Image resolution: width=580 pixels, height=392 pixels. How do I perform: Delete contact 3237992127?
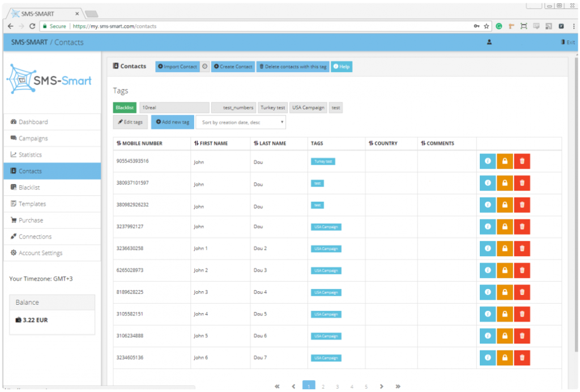(x=522, y=227)
